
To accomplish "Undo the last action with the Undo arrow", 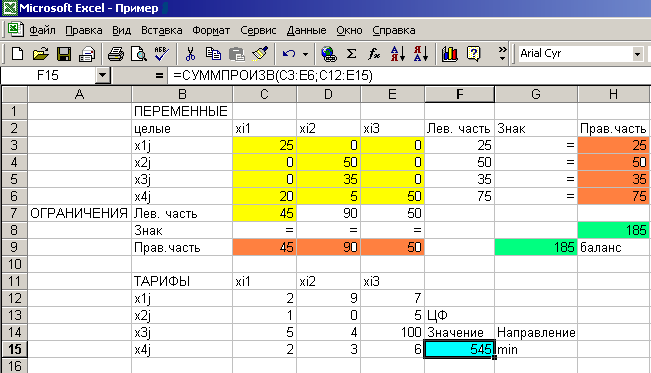I will (x=289, y=54).
